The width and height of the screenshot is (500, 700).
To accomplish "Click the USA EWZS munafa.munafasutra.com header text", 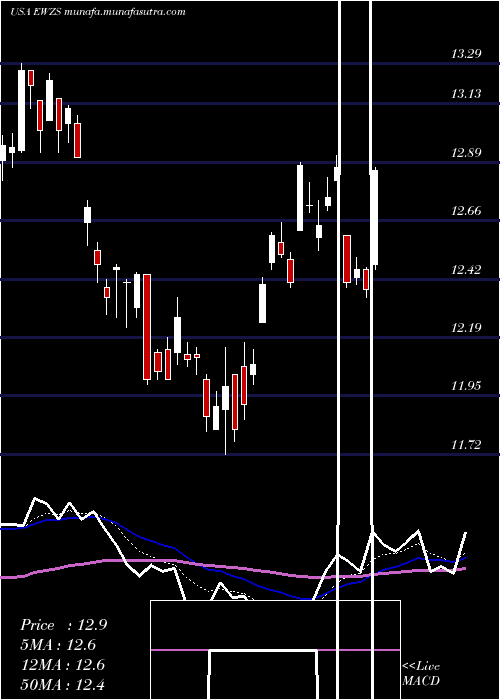I will click(98, 12).
